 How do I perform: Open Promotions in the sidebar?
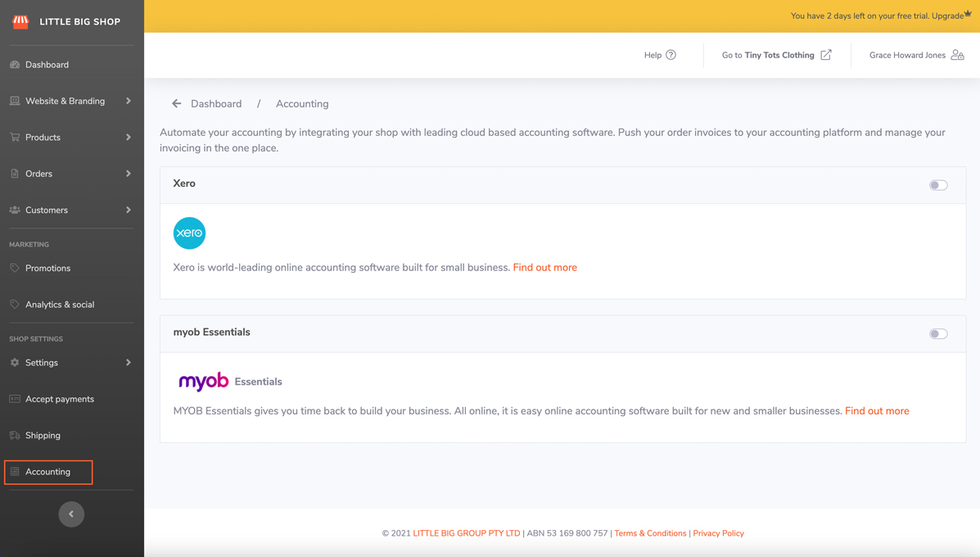[x=47, y=268]
